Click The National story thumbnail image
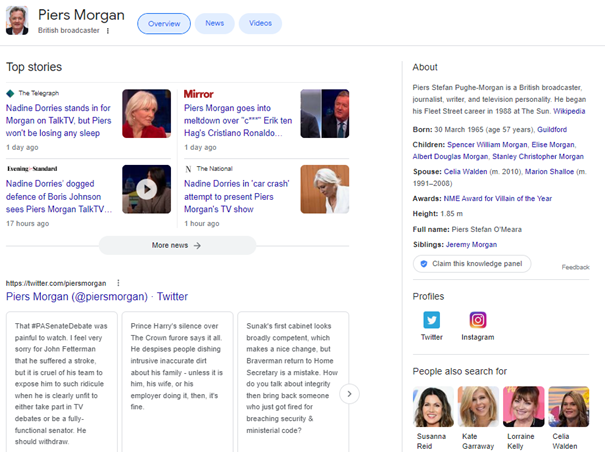This screenshot has width=605, height=452. pos(325,189)
